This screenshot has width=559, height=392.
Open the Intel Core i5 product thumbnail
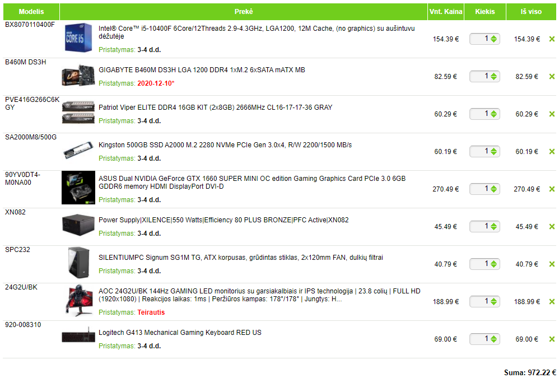pos(78,38)
